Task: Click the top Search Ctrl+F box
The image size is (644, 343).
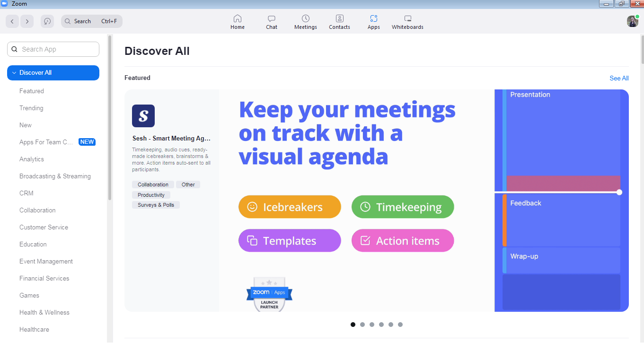Action: pos(92,21)
